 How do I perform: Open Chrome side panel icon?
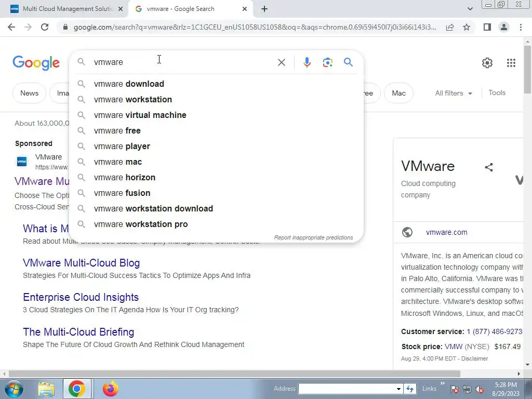tap(487, 27)
